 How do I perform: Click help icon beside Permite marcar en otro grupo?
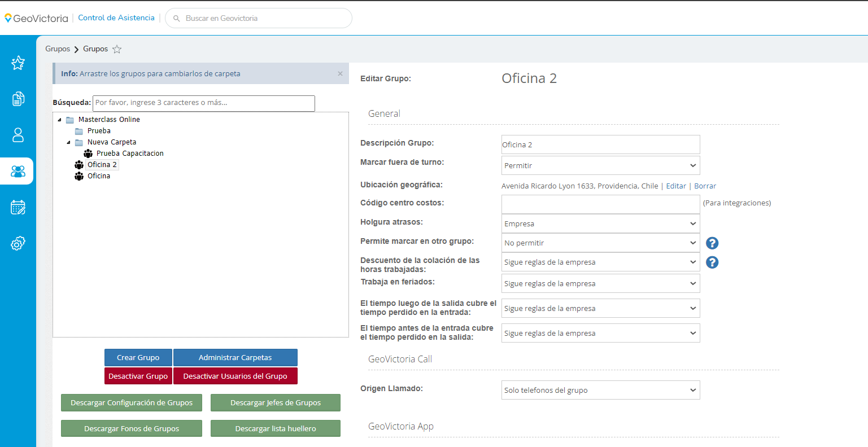click(x=712, y=243)
